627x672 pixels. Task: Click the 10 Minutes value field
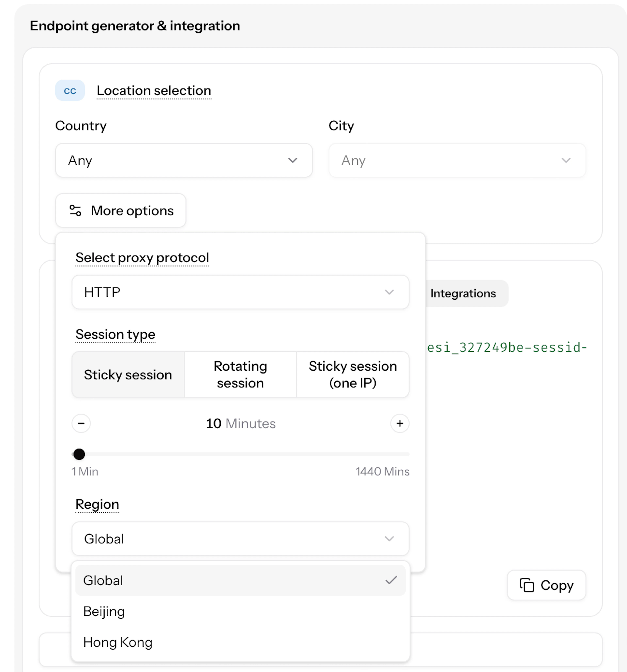241,424
